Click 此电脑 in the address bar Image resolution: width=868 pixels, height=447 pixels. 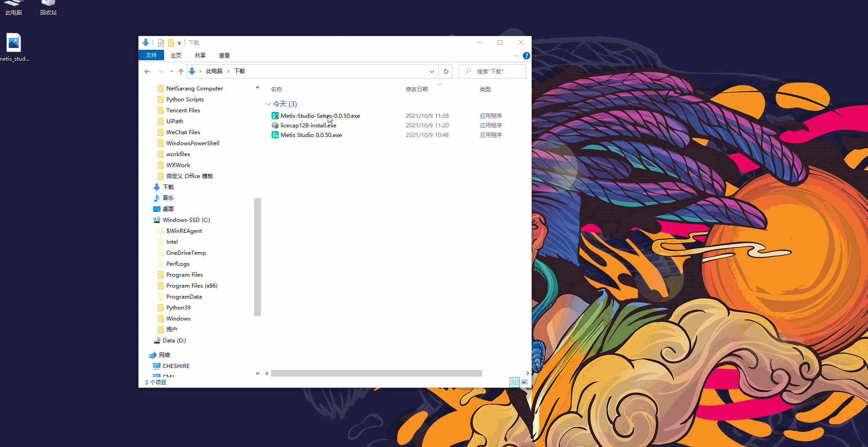click(214, 71)
